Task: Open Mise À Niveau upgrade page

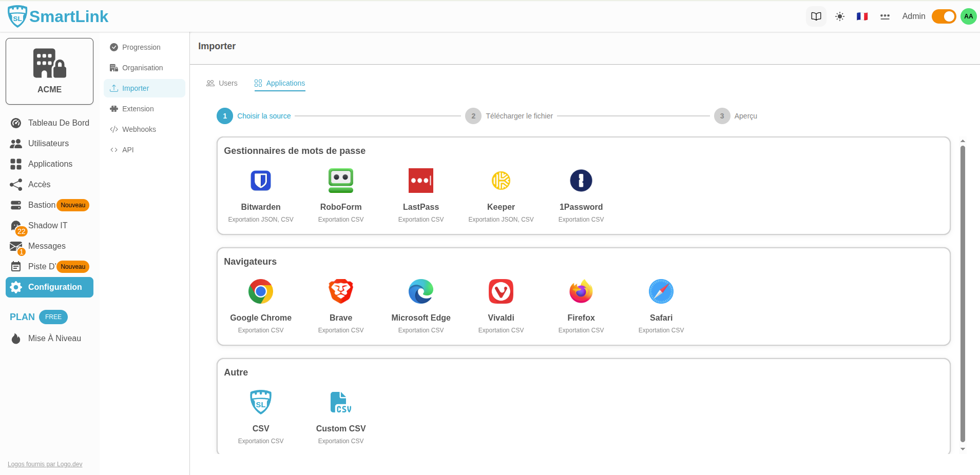Action: (x=54, y=339)
